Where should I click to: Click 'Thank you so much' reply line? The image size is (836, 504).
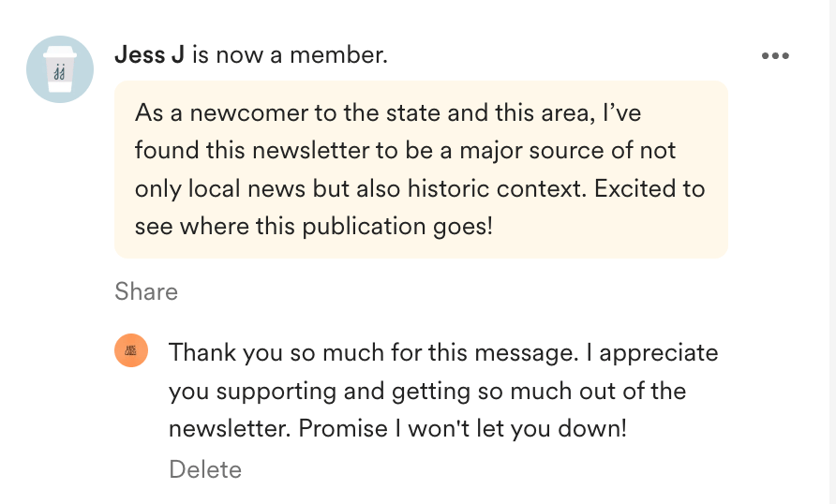443,352
